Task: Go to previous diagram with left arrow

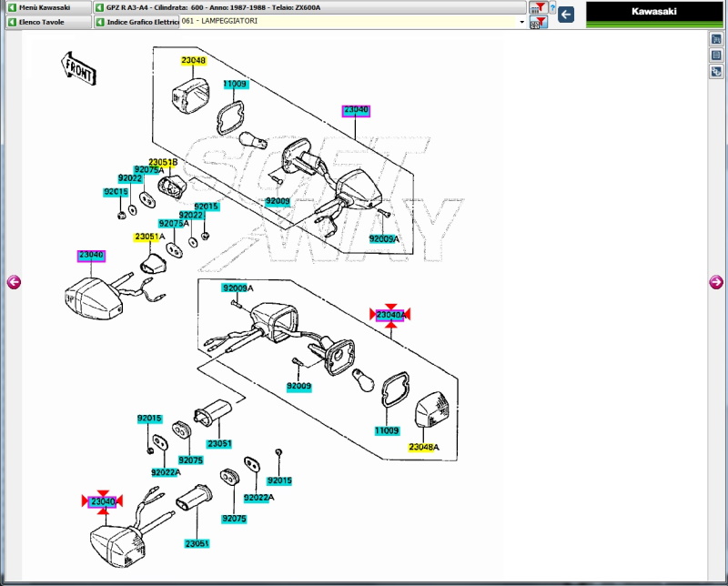Action: click(x=14, y=282)
